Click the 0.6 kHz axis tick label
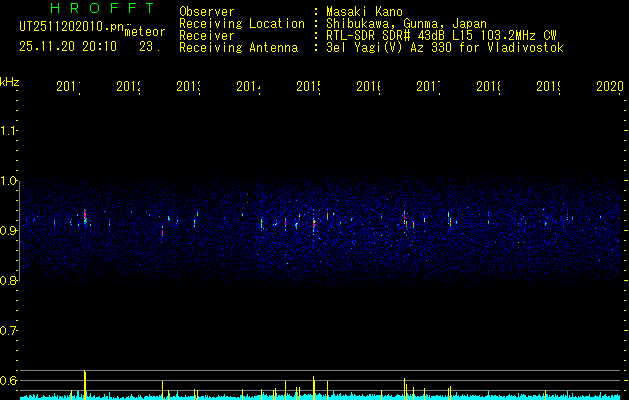This screenshot has height=400, width=629. click(x=8, y=380)
